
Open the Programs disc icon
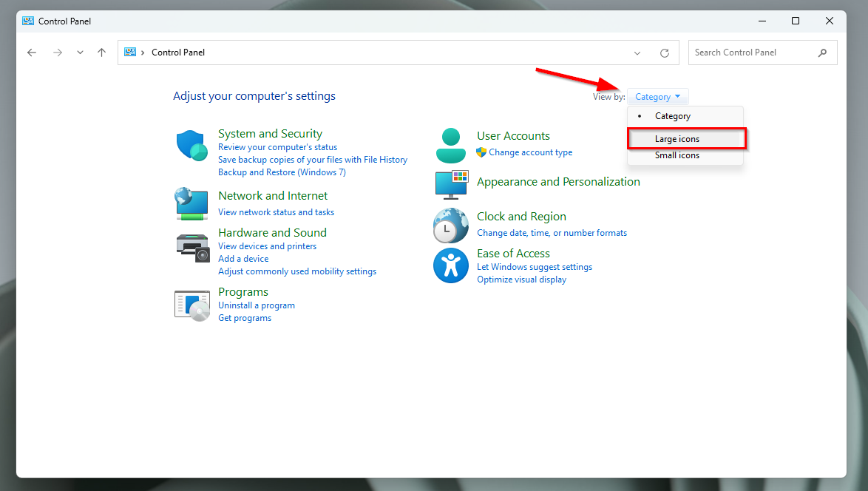192,305
